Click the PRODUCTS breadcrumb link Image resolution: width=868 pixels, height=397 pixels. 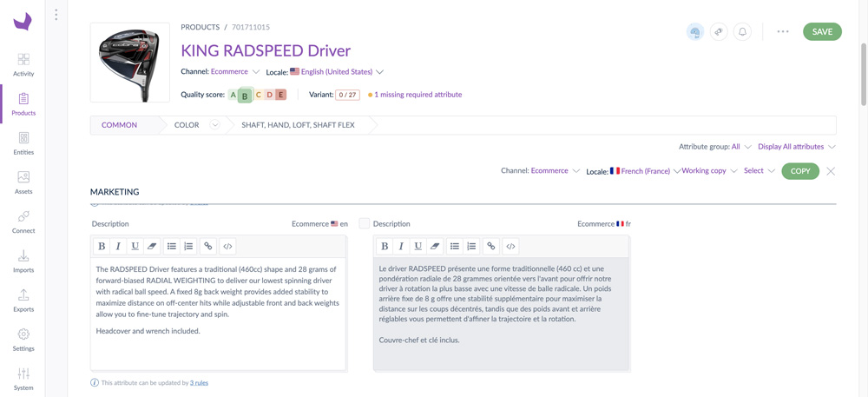point(200,27)
